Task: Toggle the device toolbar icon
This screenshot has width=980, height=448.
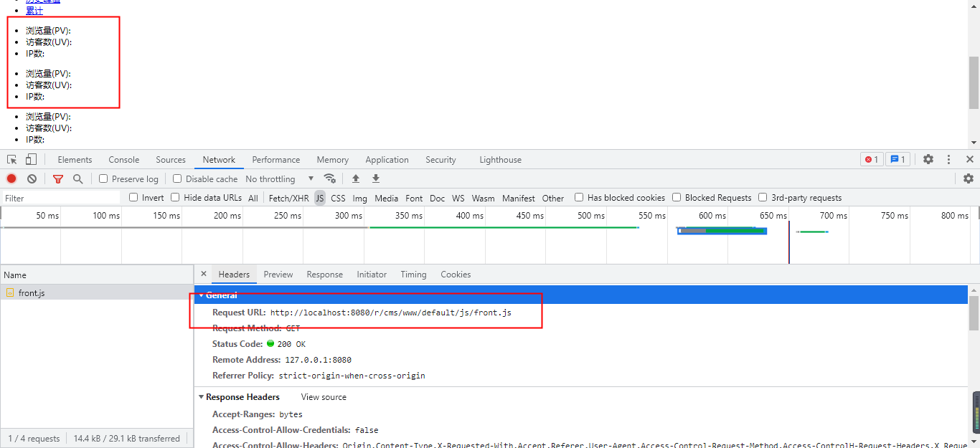Action: pos(31,160)
